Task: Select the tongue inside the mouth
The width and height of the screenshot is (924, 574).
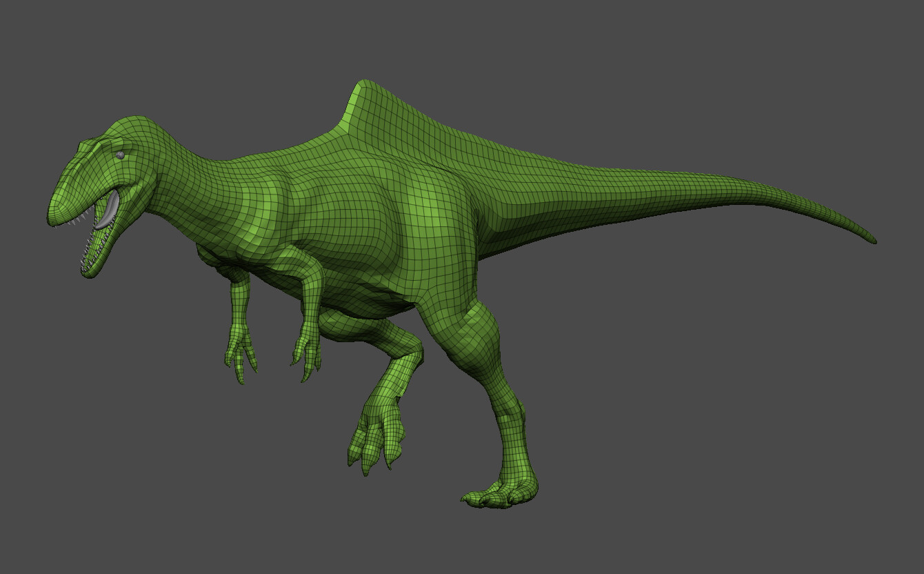Action: tap(108, 209)
